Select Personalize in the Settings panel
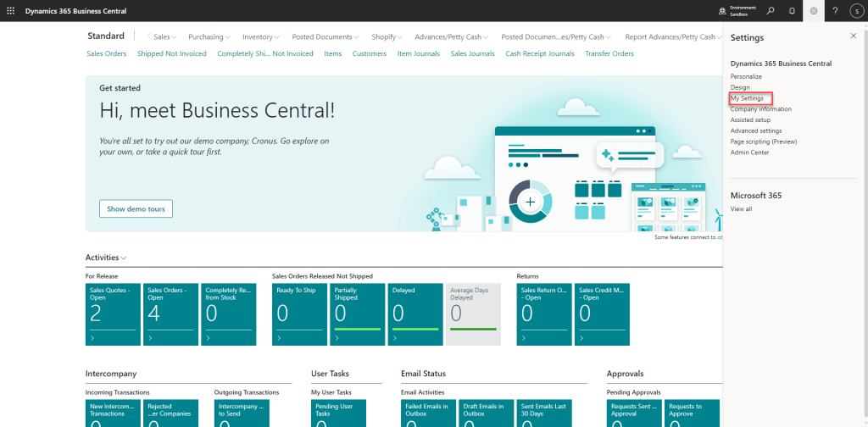Screen dimensions: 868x427 pos(746,76)
